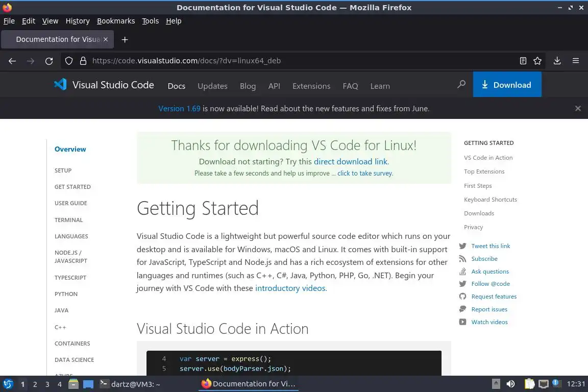Click the blue Download button

[507, 84]
